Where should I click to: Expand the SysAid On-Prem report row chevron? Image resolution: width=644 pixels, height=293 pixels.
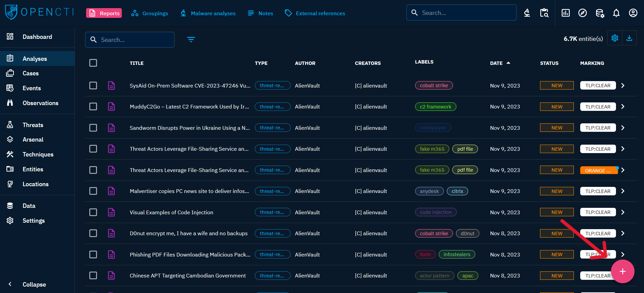[x=623, y=86]
